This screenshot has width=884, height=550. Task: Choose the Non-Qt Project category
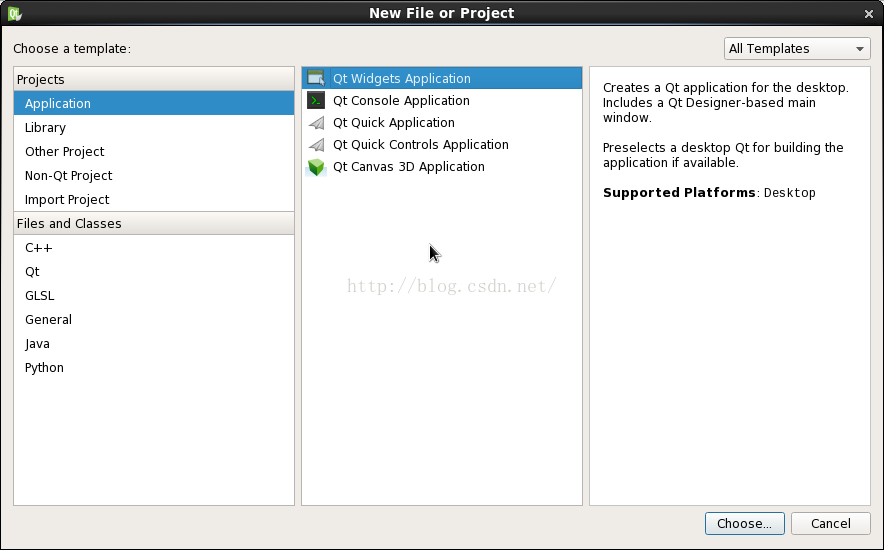click(x=154, y=175)
